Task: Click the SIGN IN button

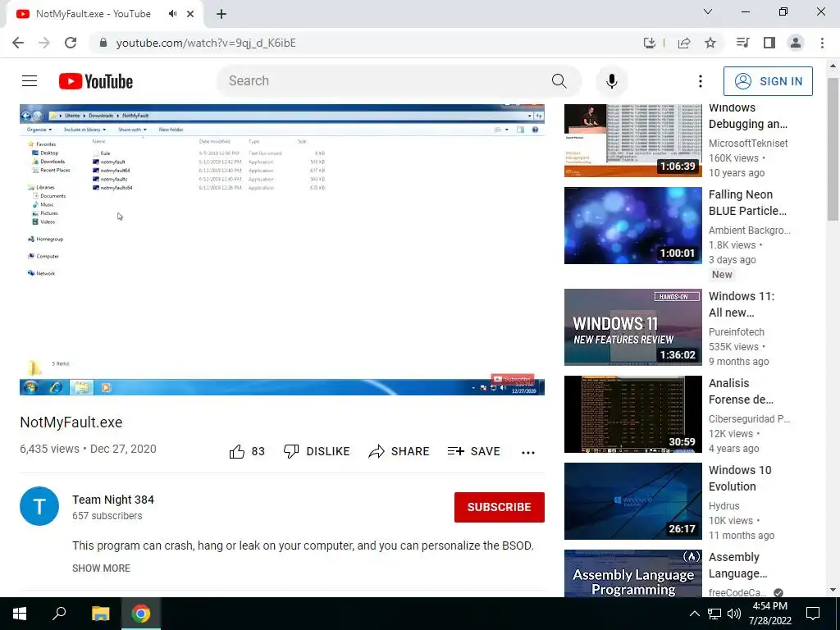Action: point(767,81)
